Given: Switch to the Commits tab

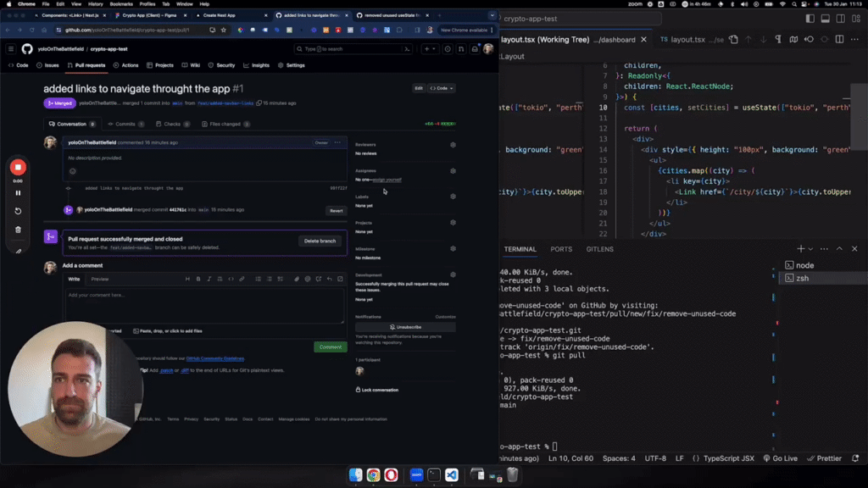Looking at the screenshot, I should tap(125, 125).
